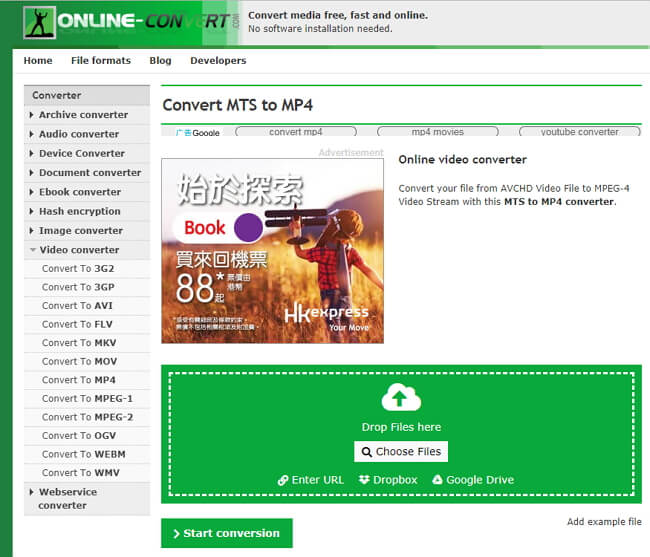The height and width of the screenshot is (557, 650).
Task: Click the 'mp4 movies' ad link
Action: click(437, 132)
